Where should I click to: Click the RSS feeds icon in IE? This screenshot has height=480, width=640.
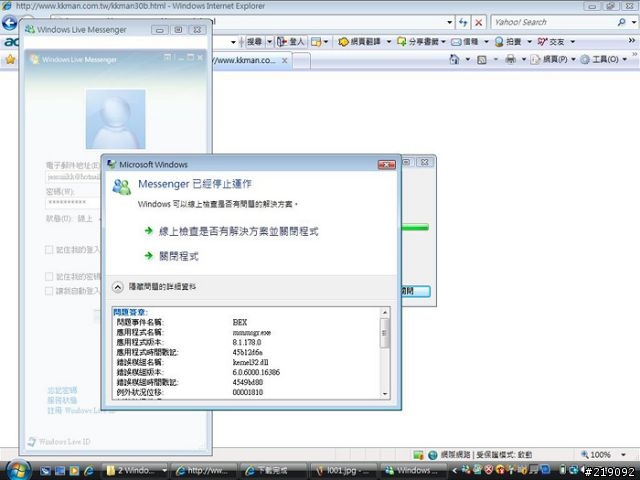pos(482,60)
